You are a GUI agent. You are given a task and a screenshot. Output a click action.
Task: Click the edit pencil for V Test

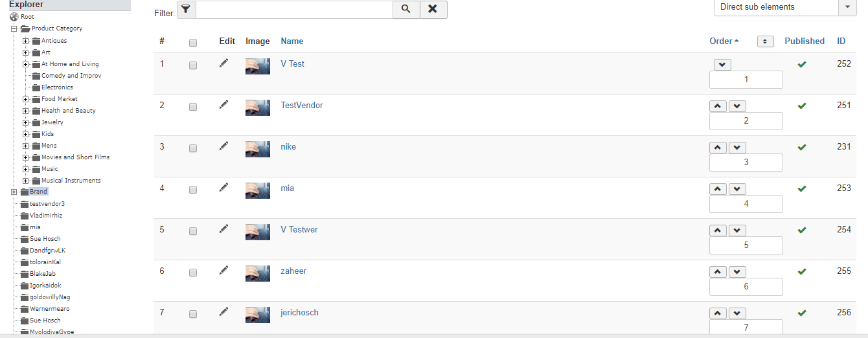(223, 63)
